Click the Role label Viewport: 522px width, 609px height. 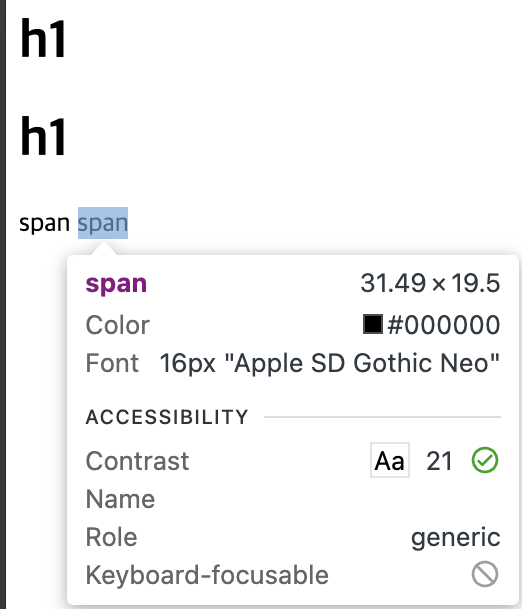[x=111, y=537]
